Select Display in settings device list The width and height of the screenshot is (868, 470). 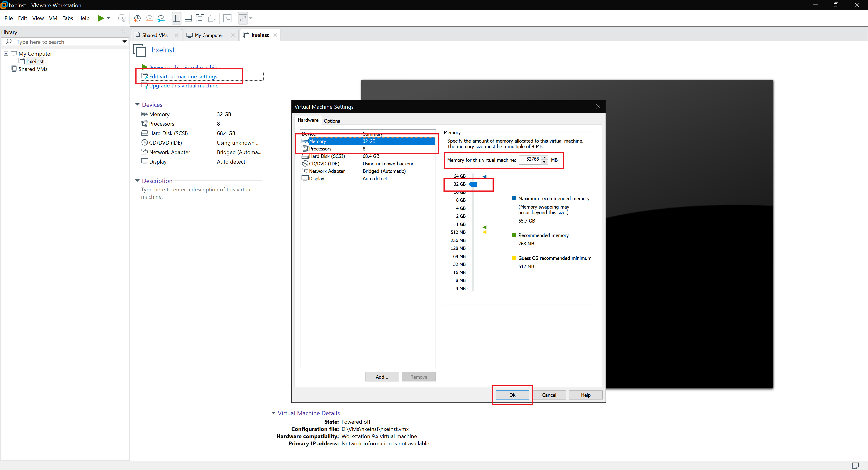(x=368, y=179)
